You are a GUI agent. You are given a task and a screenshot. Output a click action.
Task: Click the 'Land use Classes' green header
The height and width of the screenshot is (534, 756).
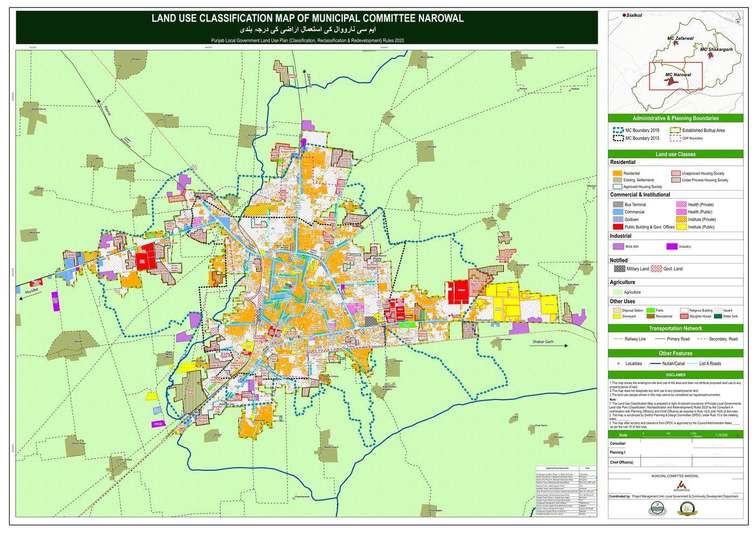pyautogui.click(x=676, y=154)
